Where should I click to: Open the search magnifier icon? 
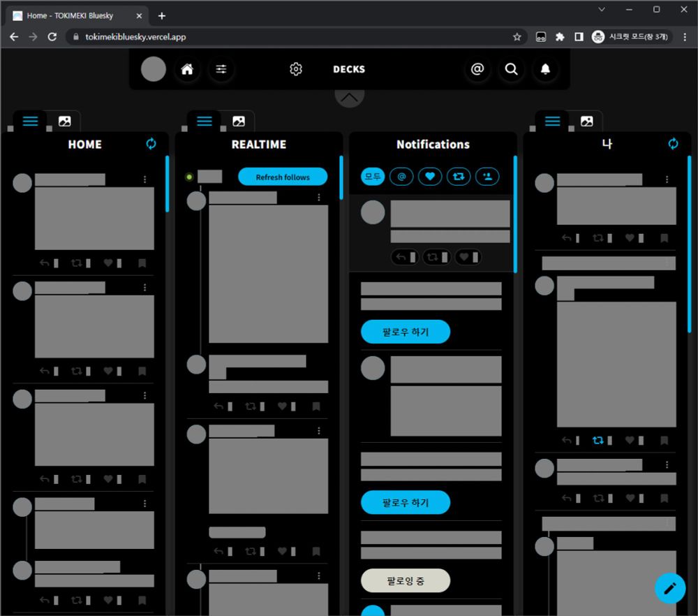coord(511,69)
